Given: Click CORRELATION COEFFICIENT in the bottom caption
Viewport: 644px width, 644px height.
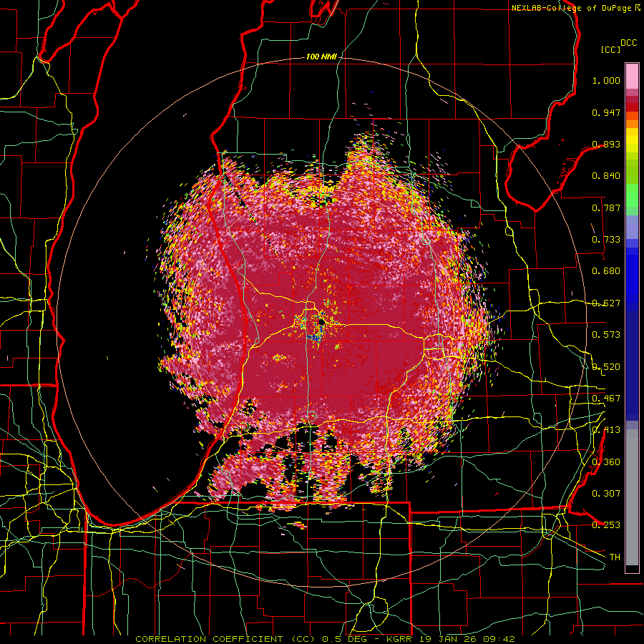Looking at the screenshot, I should (209, 639).
